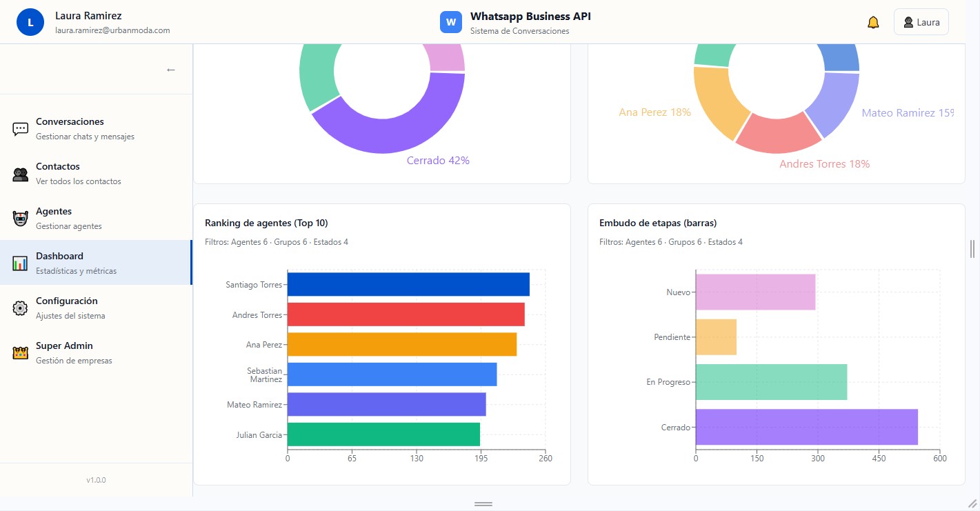Open the Laura user menu button
Screen dimensions: 980x511
click(921, 22)
